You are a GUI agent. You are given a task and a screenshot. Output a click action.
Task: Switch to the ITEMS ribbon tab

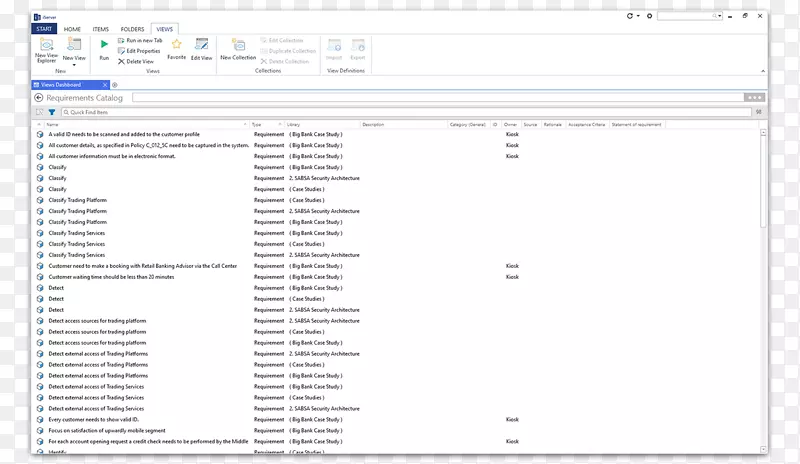pyautogui.click(x=101, y=30)
